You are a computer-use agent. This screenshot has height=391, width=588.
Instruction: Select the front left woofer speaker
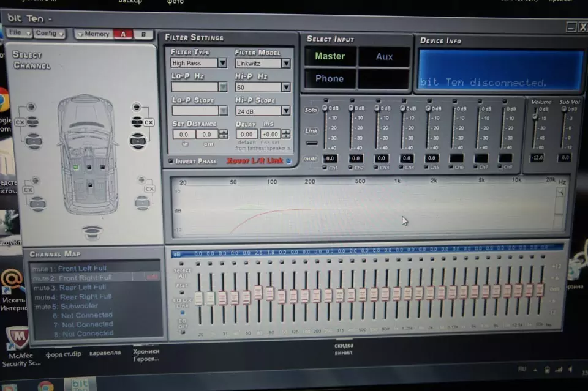34,141
